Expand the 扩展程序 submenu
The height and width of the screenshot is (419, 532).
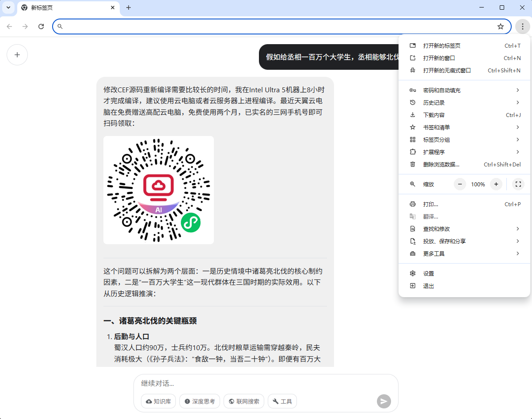464,152
